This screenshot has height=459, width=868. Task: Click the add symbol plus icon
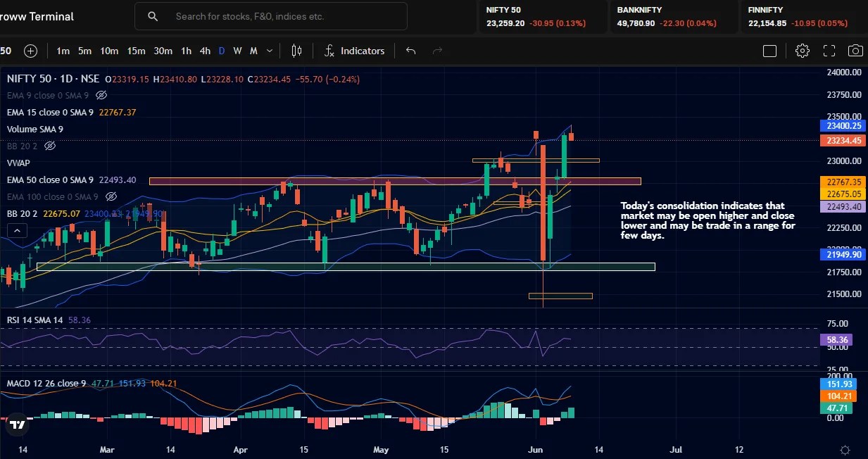tap(30, 51)
